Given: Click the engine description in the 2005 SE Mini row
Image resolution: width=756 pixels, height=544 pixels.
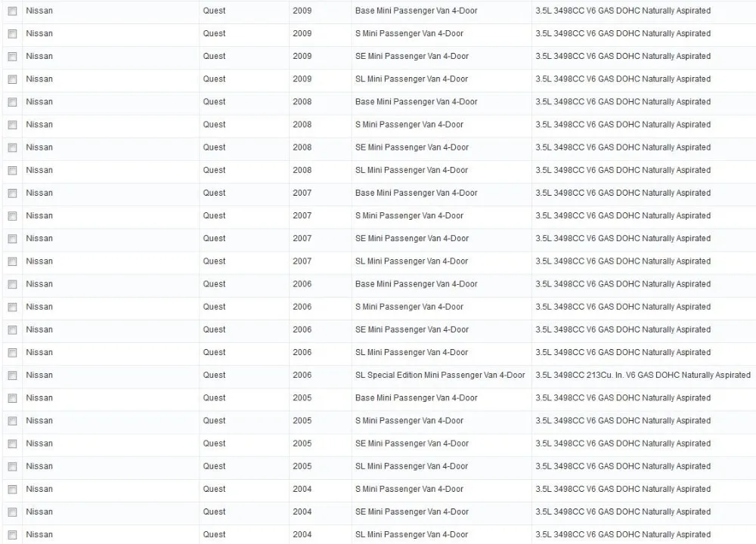Looking at the screenshot, I should pyautogui.click(x=623, y=444).
